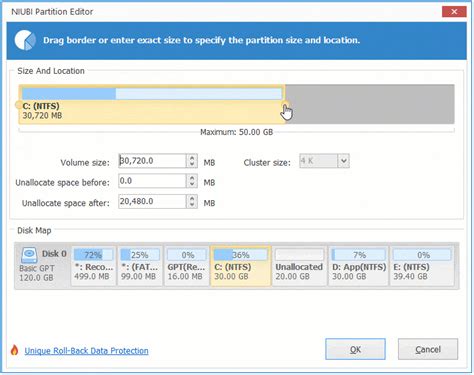Click the Cancel button
This screenshot has width=474, height=375.
pyautogui.click(x=428, y=349)
